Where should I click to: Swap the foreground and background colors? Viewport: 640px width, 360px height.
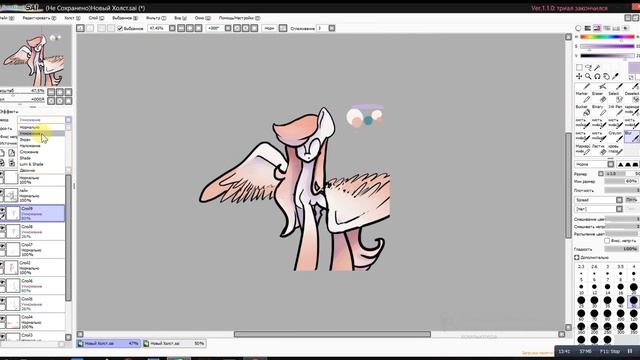(631, 77)
